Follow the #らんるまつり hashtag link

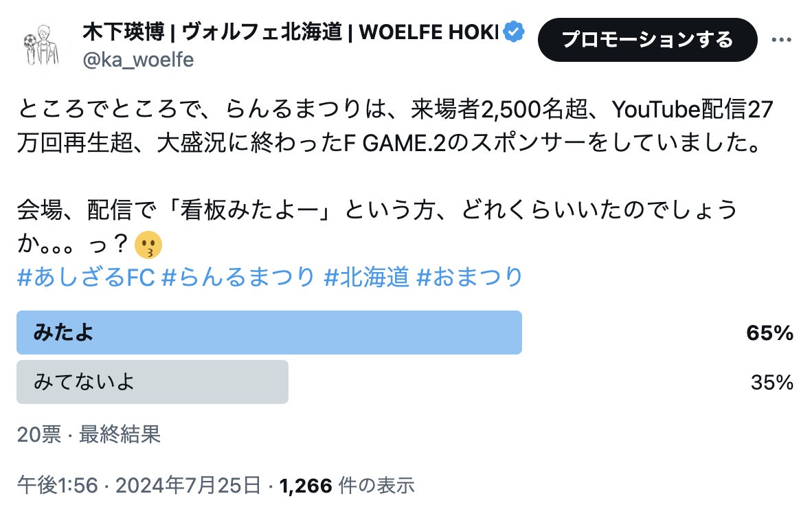click(x=238, y=277)
